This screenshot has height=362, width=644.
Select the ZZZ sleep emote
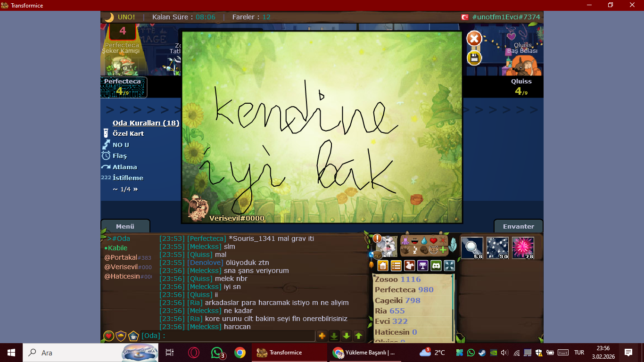[x=414, y=250]
